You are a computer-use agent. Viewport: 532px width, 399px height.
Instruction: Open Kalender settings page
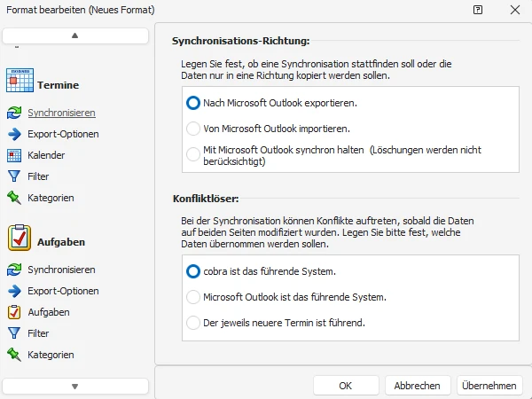pyautogui.click(x=46, y=155)
